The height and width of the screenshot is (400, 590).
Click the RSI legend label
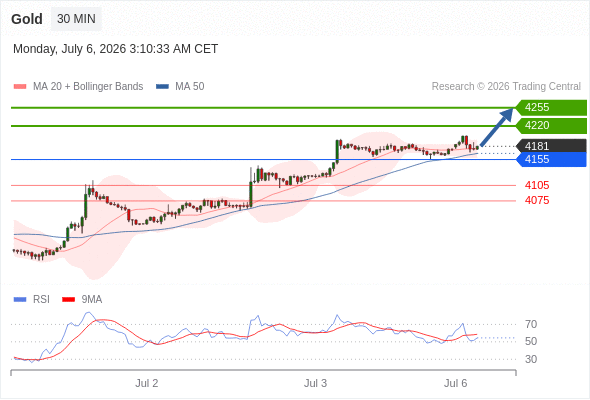tap(41, 300)
